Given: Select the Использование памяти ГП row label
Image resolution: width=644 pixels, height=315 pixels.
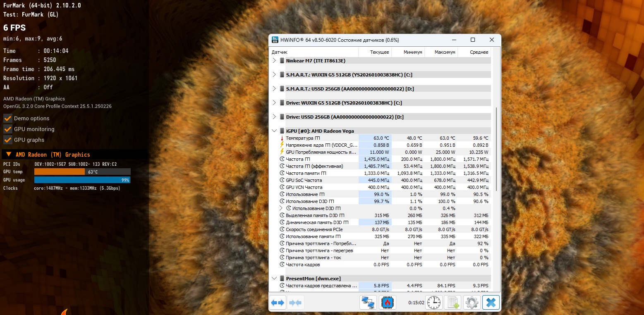Looking at the screenshot, I should [x=313, y=236].
